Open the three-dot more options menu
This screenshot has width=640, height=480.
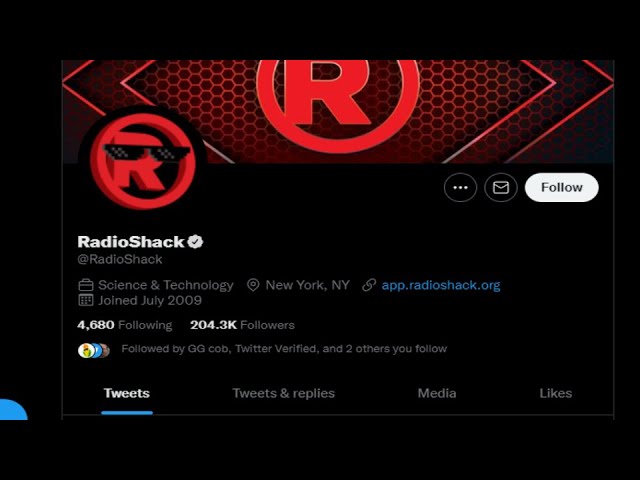click(x=460, y=187)
